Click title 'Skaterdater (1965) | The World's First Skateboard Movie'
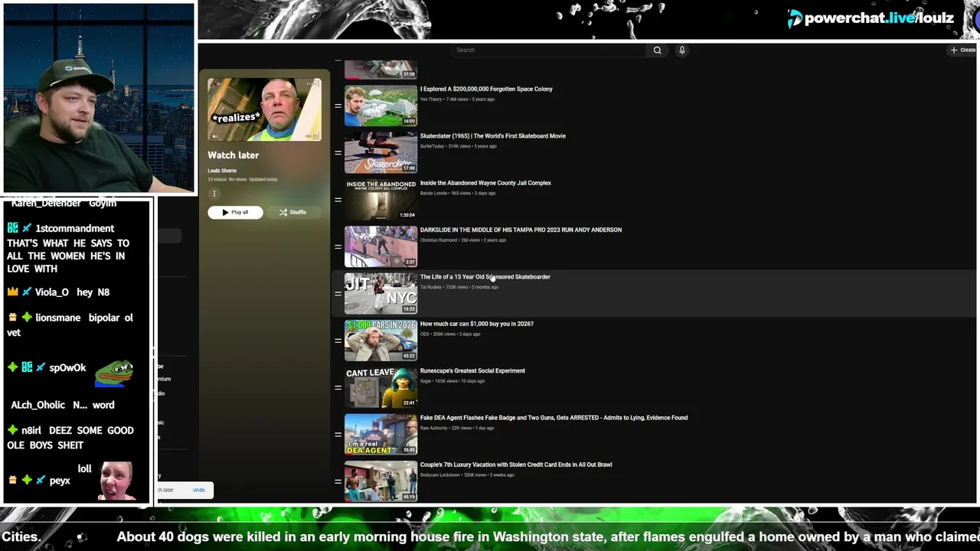This screenshot has width=980, height=551. (493, 136)
